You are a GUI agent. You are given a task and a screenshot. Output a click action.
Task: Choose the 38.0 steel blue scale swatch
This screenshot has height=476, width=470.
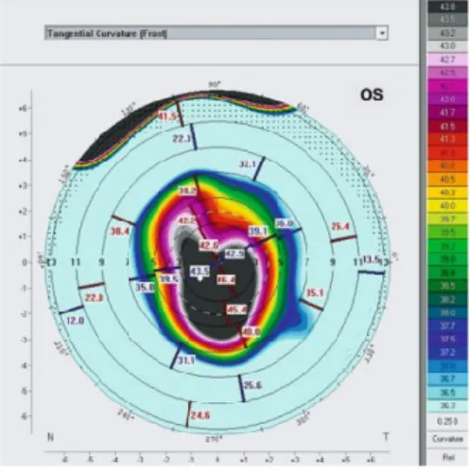(x=447, y=312)
